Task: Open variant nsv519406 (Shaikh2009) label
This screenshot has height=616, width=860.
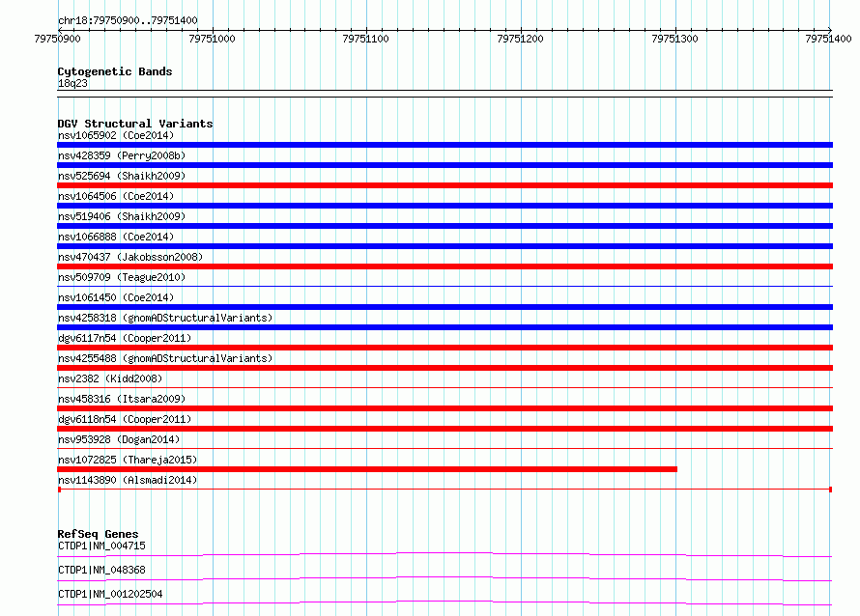Action: tap(122, 216)
